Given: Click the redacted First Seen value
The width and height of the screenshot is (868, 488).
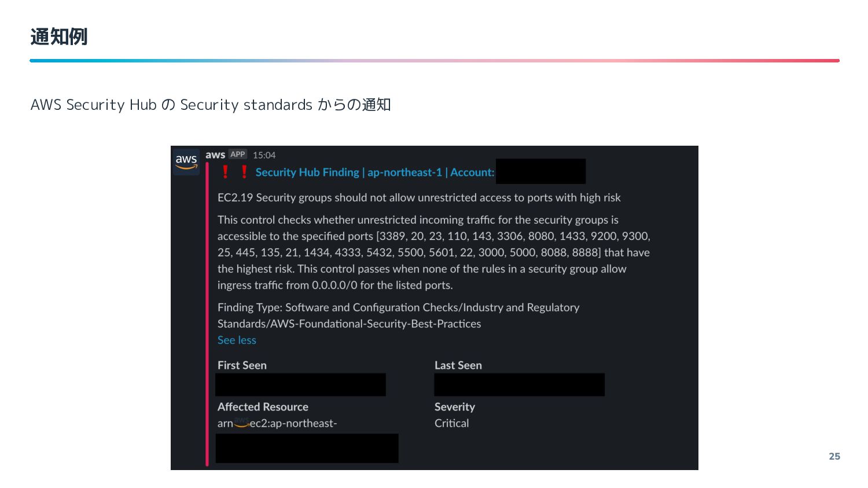Looking at the screenshot, I should (300, 385).
